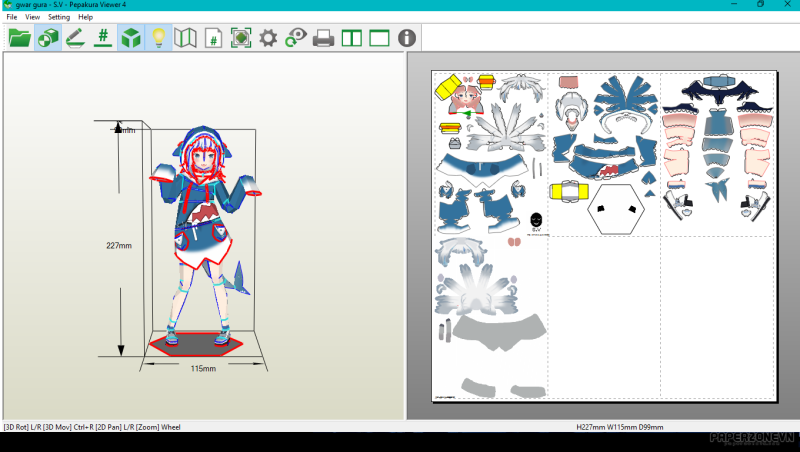Click the 227mm height dimension label
The height and width of the screenshot is (452, 800).
119,245
